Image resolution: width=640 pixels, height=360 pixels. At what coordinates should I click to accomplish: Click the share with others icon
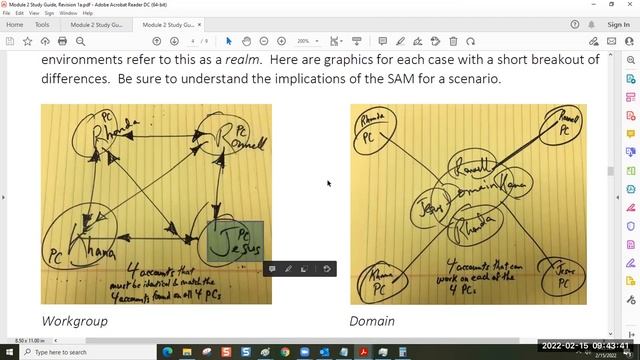tap(629, 41)
